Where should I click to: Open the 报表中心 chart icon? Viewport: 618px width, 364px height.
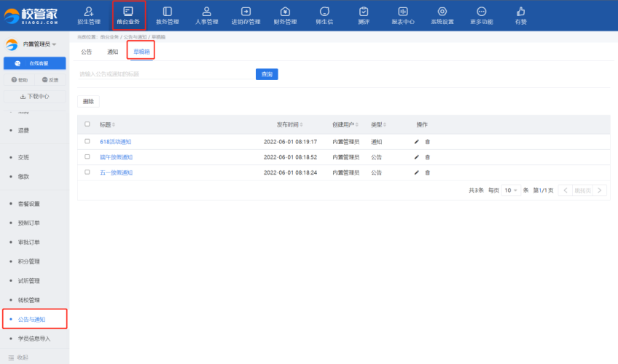tap(403, 12)
